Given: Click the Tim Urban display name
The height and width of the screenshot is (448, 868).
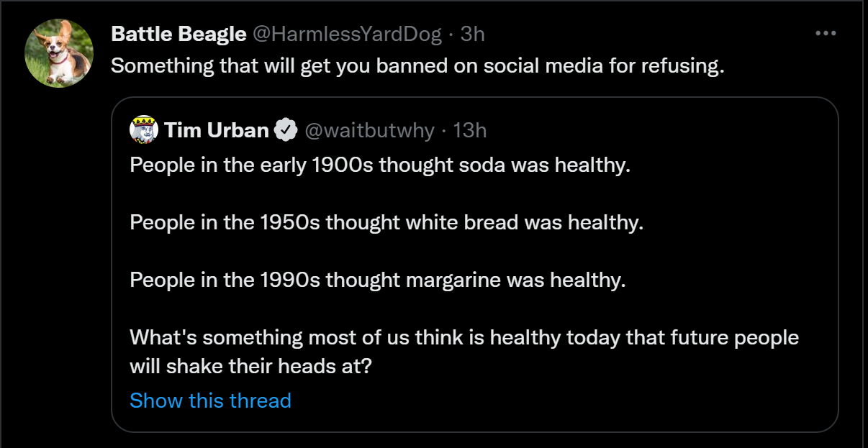Looking at the screenshot, I should point(216,130).
